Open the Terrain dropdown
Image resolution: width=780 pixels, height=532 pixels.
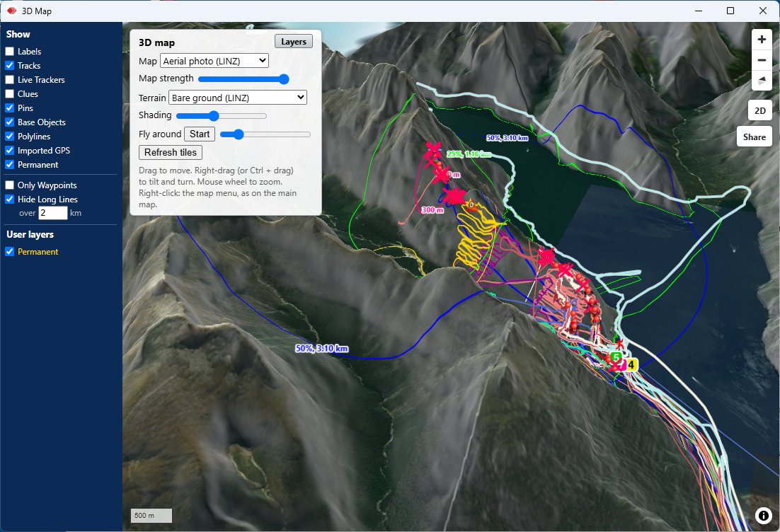[x=238, y=98]
